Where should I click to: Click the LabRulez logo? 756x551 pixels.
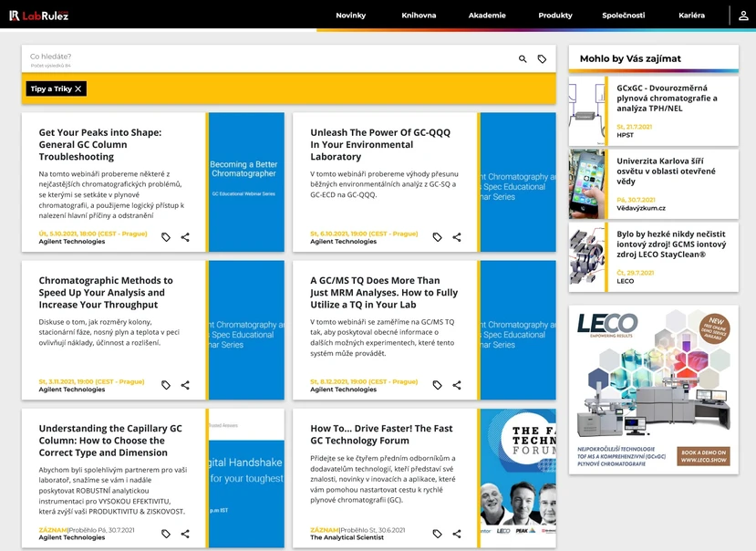[38, 16]
